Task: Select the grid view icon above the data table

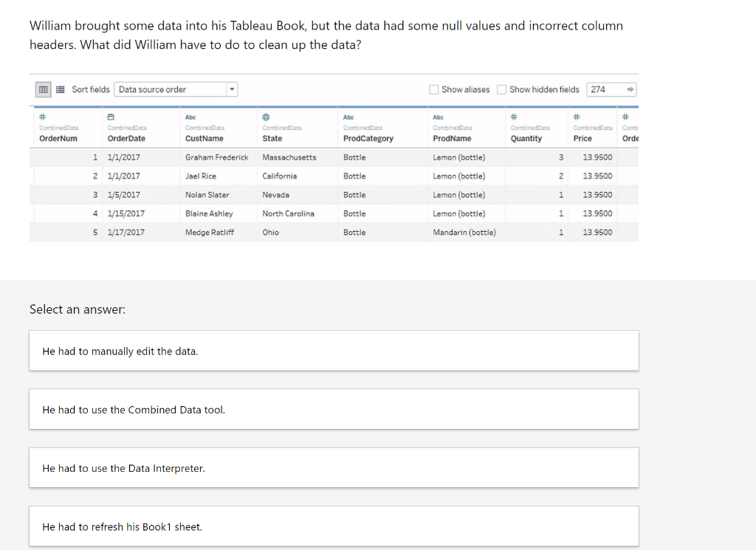Action: pyautogui.click(x=43, y=89)
